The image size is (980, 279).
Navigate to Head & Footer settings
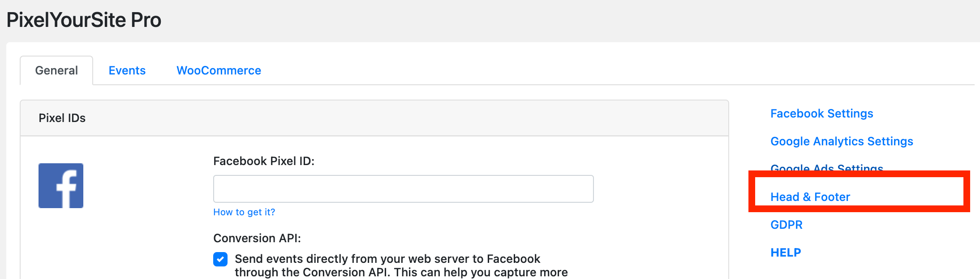[810, 197]
